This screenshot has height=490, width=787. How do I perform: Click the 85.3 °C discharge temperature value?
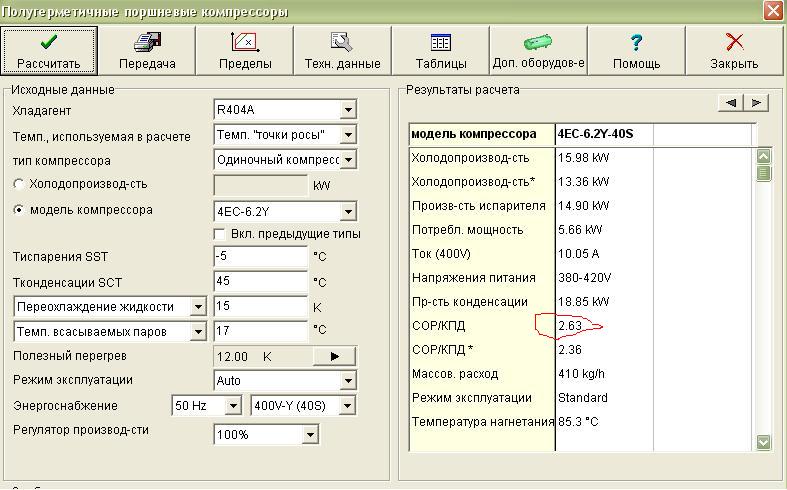coord(578,422)
